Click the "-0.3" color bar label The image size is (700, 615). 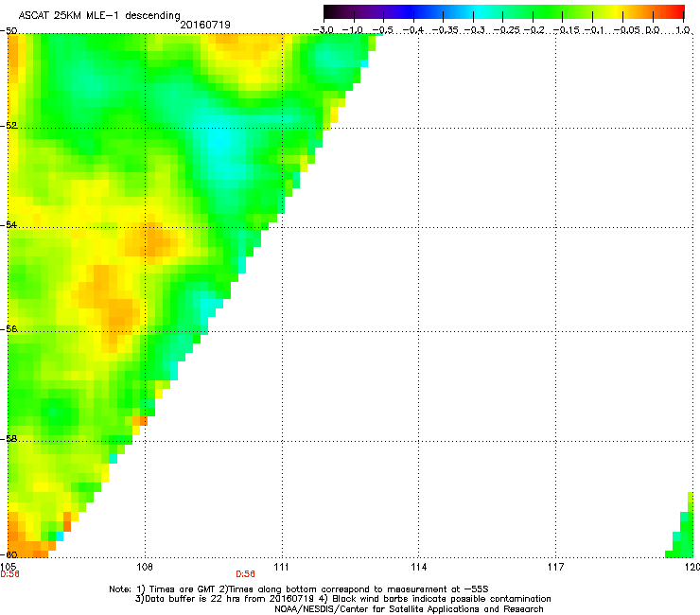pyautogui.click(x=474, y=30)
